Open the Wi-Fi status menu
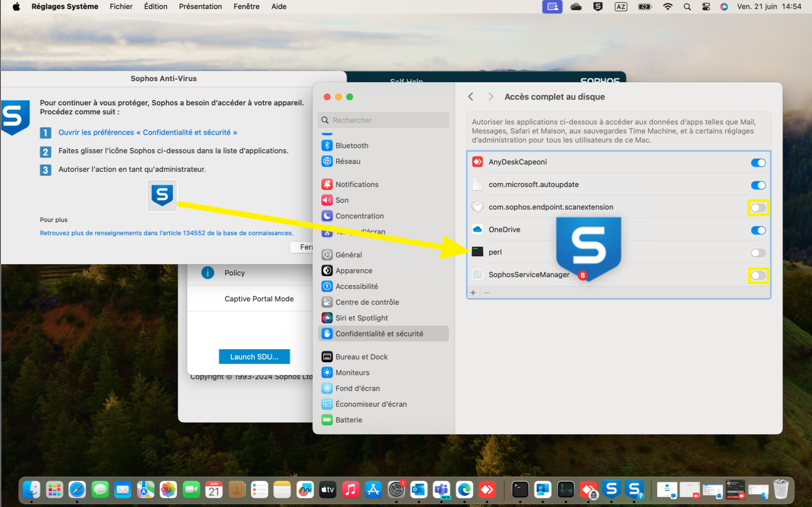The image size is (812, 507). coord(667,7)
